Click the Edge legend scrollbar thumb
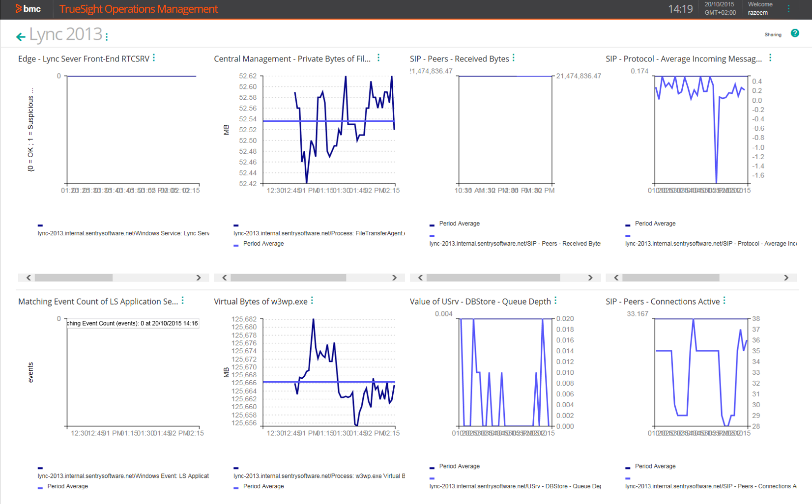 (x=74, y=278)
